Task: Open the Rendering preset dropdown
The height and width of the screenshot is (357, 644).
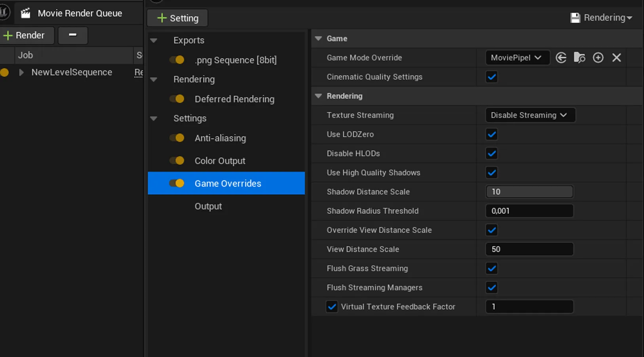Action: (x=601, y=18)
